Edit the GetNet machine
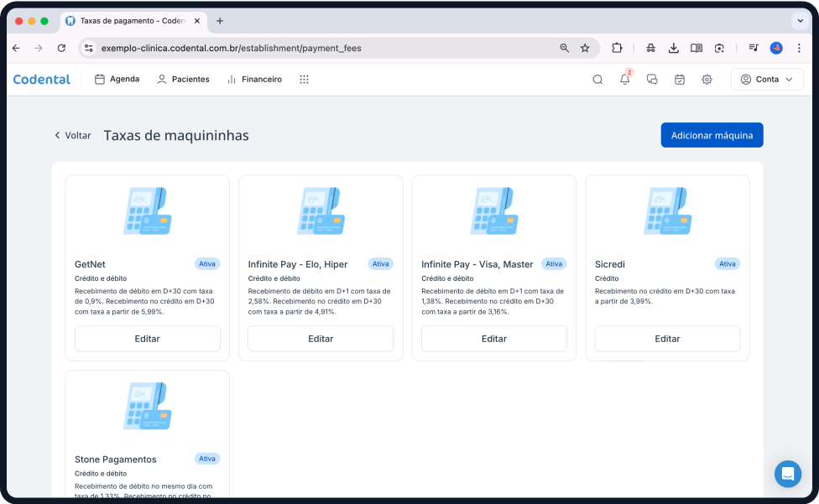The height and width of the screenshot is (504, 819). click(x=147, y=339)
